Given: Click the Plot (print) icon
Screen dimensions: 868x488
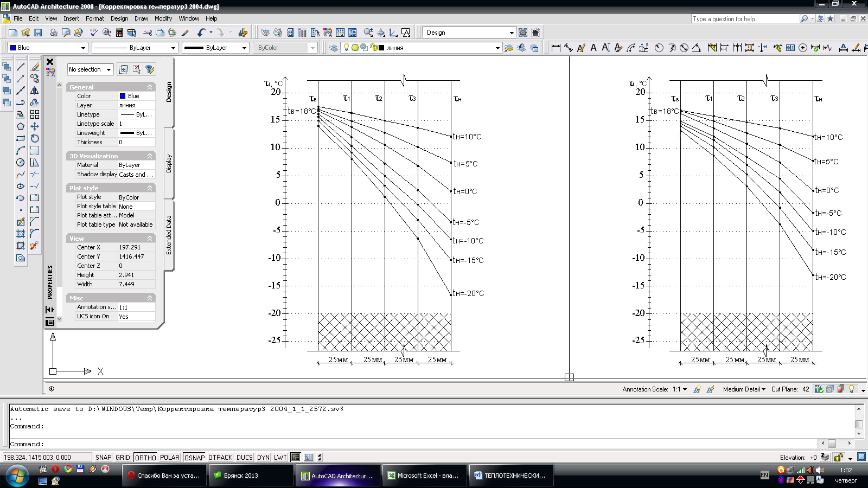Looking at the screenshot, I should pos(54,33).
